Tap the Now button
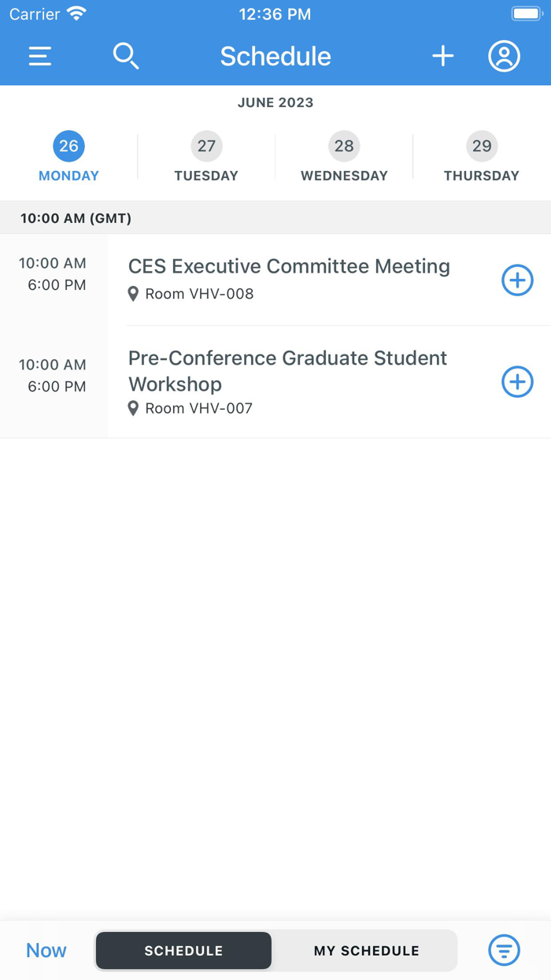 [46, 950]
